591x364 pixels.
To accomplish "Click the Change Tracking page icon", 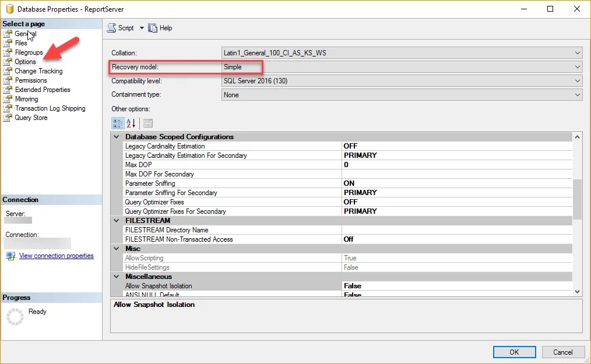I will (x=8, y=71).
